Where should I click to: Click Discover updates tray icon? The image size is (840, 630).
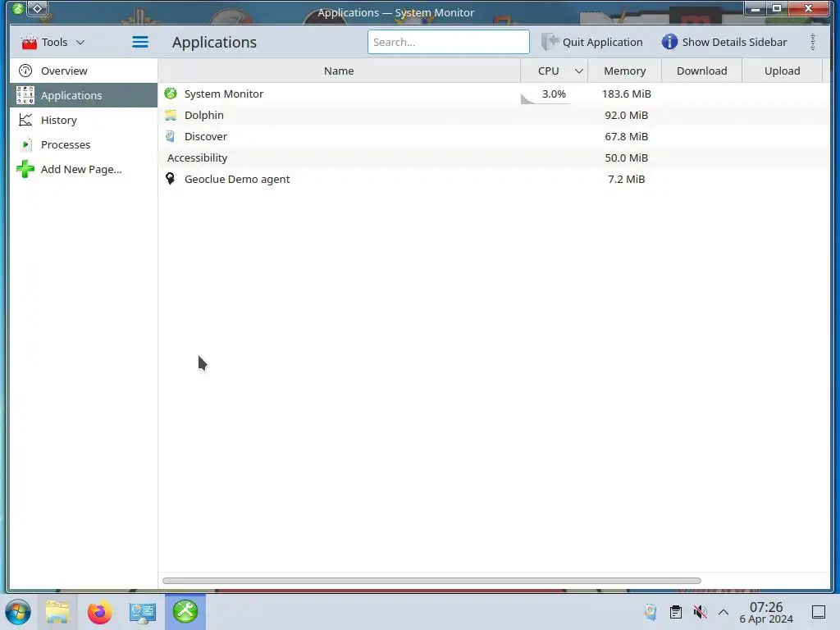651,612
